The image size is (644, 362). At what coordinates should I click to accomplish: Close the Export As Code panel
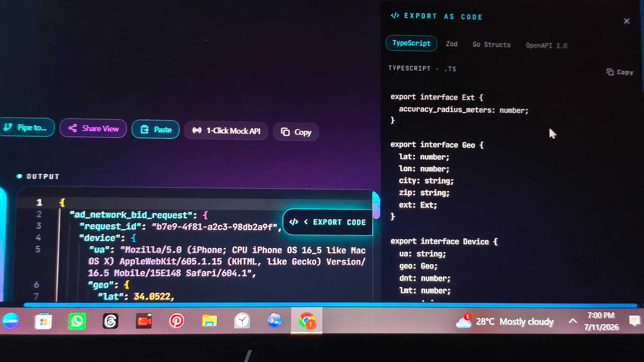point(626,21)
